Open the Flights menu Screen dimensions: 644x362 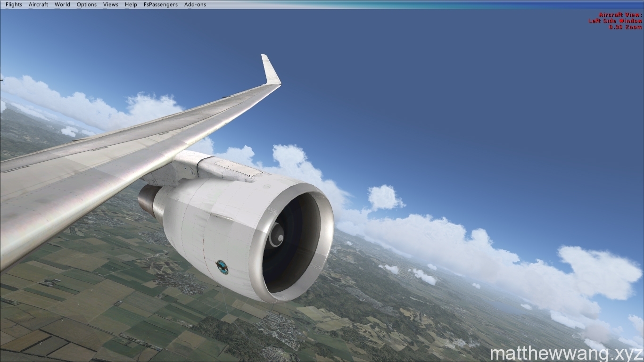14,4
